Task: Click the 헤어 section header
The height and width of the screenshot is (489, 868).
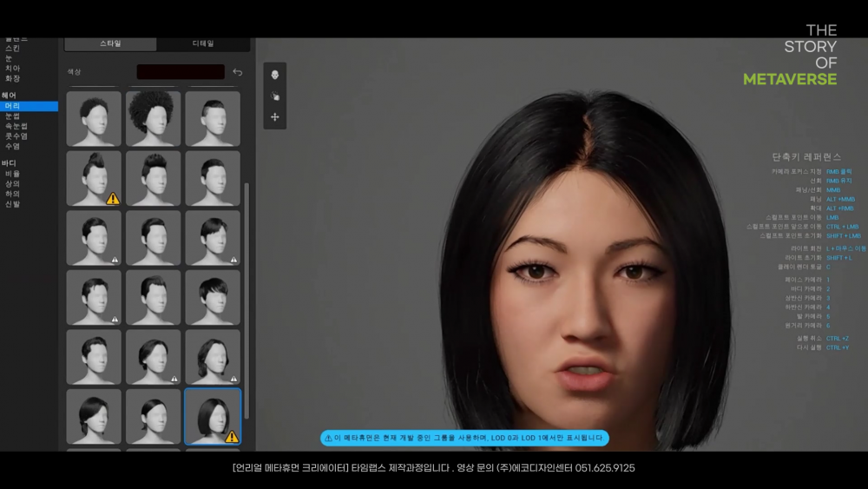Action: [9, 96]
